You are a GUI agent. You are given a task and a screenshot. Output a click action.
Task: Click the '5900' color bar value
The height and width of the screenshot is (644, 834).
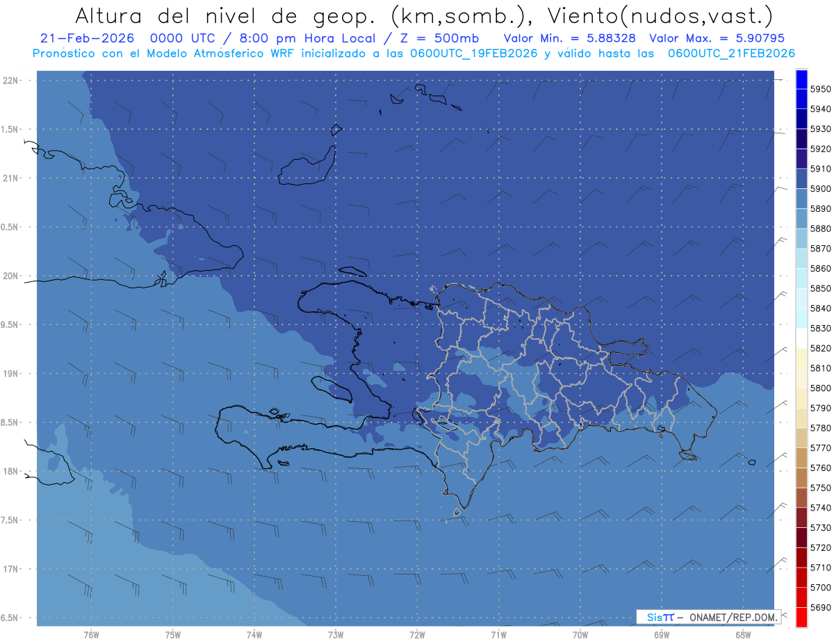pos(821,188)
